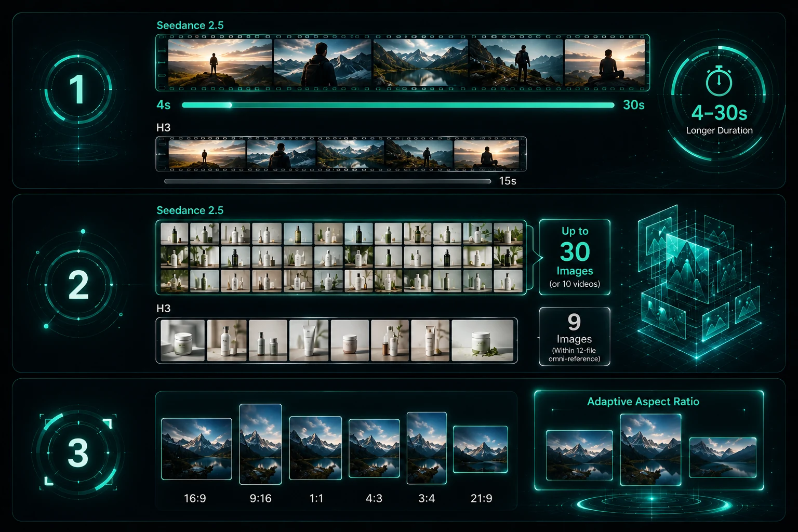Screen dimensions: 798x532
Task: Open Seedance film strip frame of standing sunset silhouette
Action: [x=220, y=62]
